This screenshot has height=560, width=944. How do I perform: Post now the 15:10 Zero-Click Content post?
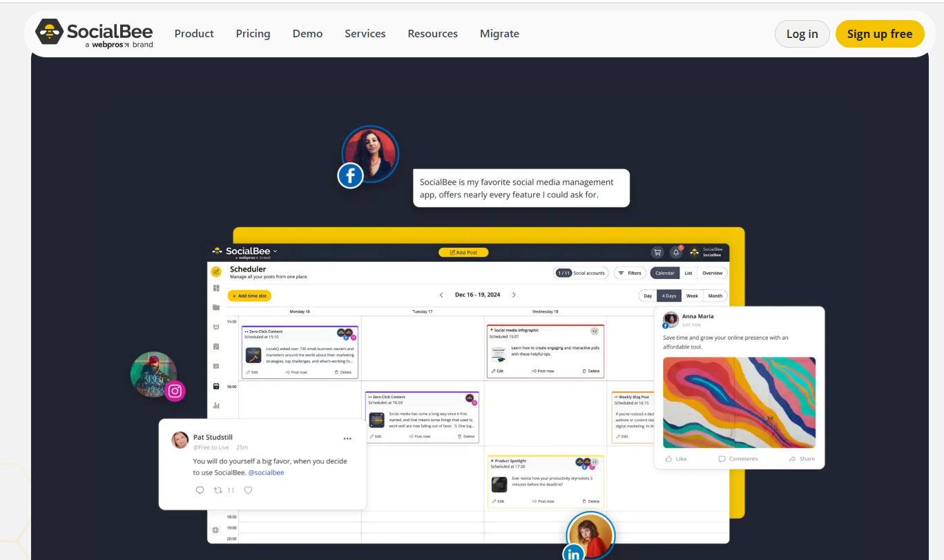click(296, 372)
